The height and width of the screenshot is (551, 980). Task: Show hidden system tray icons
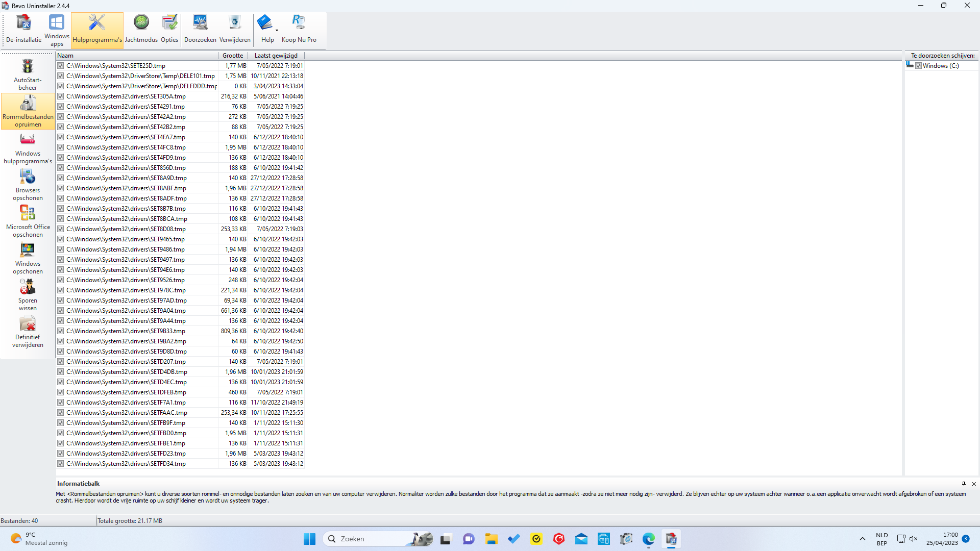tap(862, 539)
